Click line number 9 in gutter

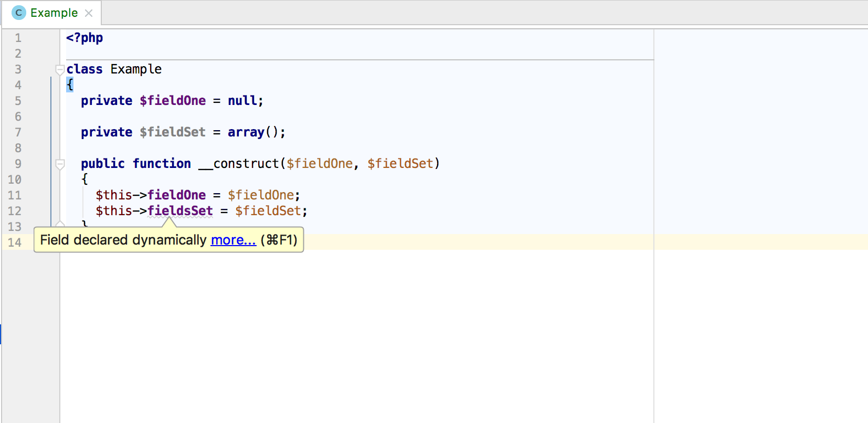[x=18, y=164]
